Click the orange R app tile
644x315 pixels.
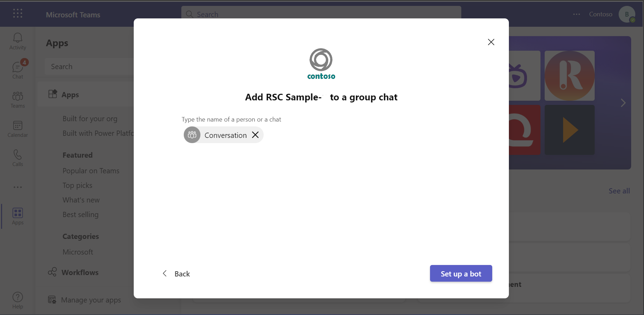(570, 76)
